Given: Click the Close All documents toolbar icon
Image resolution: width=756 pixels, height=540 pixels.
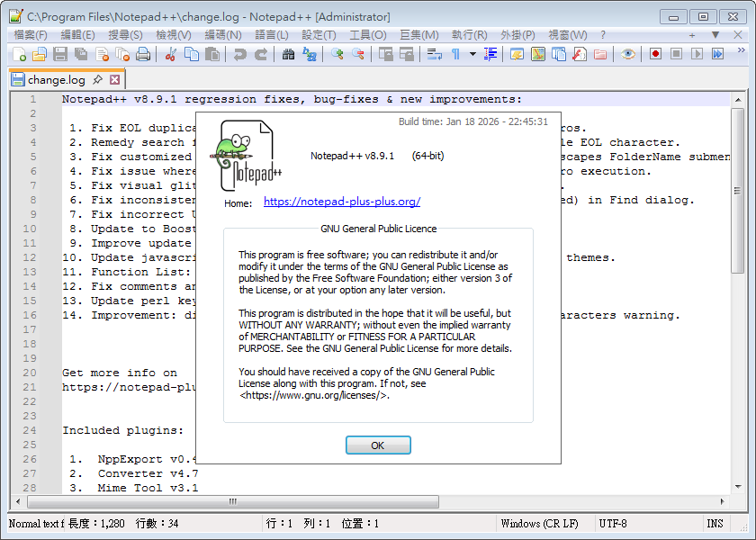Looking at the screenshot, I should tap(122, 54).
